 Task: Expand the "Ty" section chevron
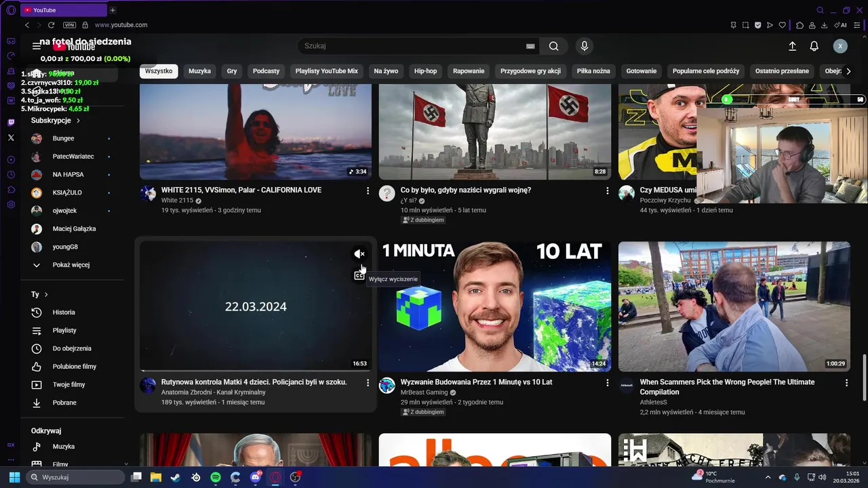(x=46, y=295)
